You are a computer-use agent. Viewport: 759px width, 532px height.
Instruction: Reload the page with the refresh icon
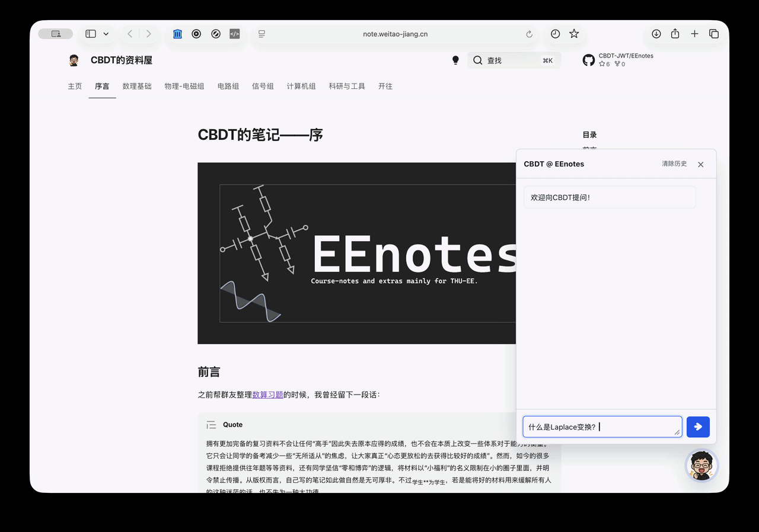(529, 34)
